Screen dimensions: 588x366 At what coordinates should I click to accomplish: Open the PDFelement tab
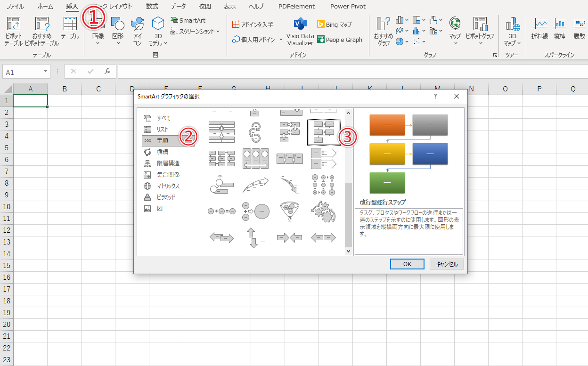pyautogui.click(x=296, y=7)
